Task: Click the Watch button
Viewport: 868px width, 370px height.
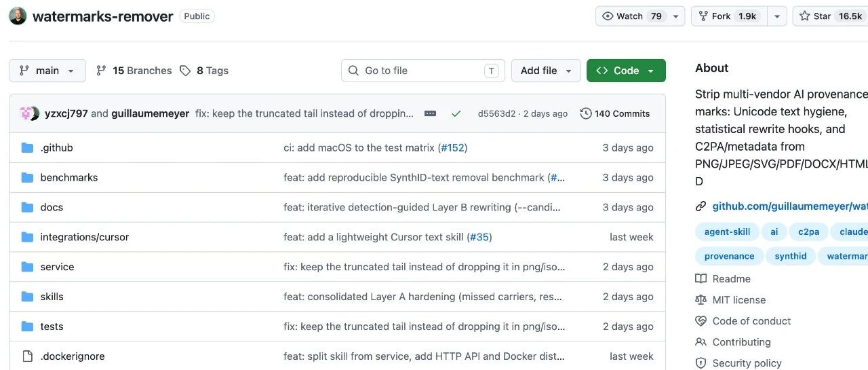Action: [x=632, y=16]
